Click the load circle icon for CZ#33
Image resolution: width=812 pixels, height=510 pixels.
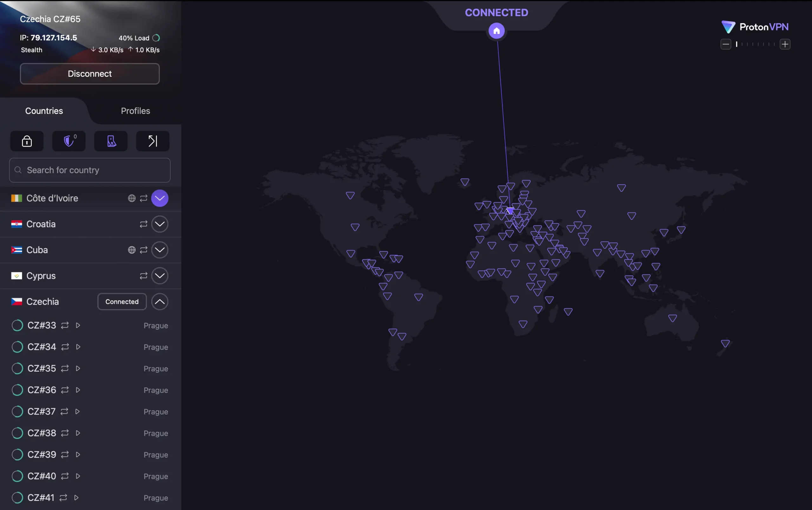(17, 326)
